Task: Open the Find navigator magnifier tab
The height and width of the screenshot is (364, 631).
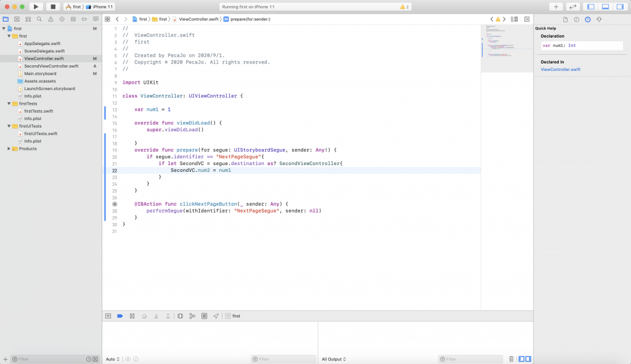Action: [39, 19]
